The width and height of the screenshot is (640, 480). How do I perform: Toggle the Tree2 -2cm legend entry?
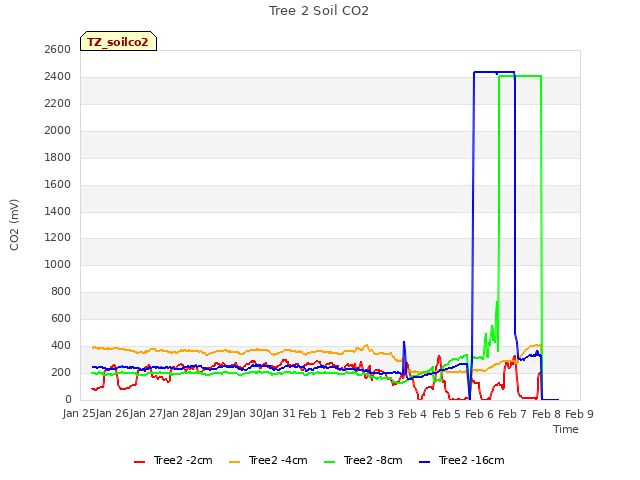173,460
